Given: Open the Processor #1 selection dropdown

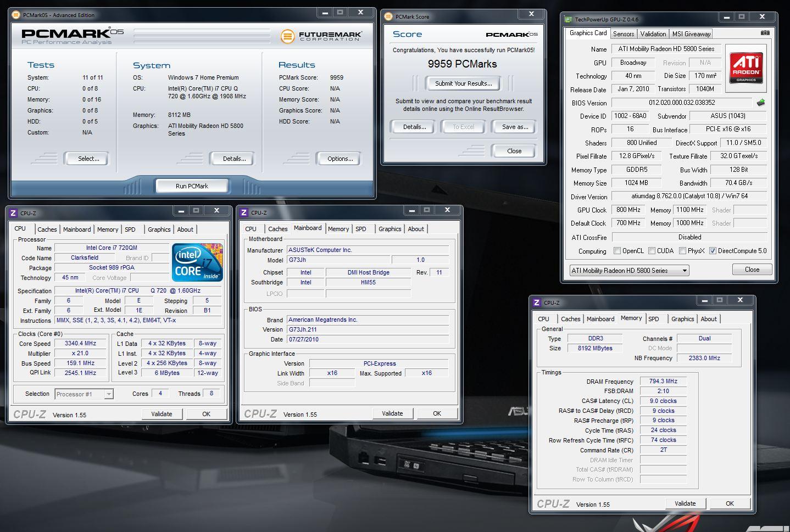Looking at the screenshot, I should point(84,394).
